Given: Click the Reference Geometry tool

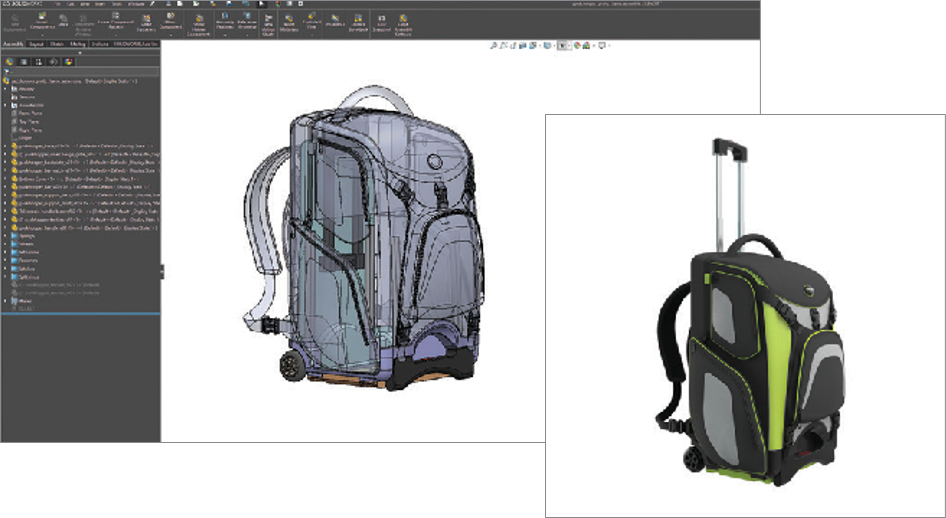Looking at the screenshot, I should coord(246,21).
